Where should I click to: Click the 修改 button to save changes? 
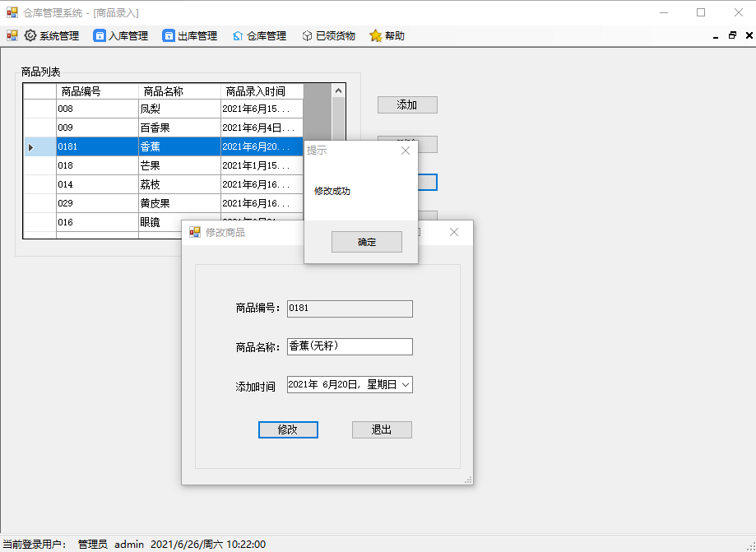pos(288,429)
